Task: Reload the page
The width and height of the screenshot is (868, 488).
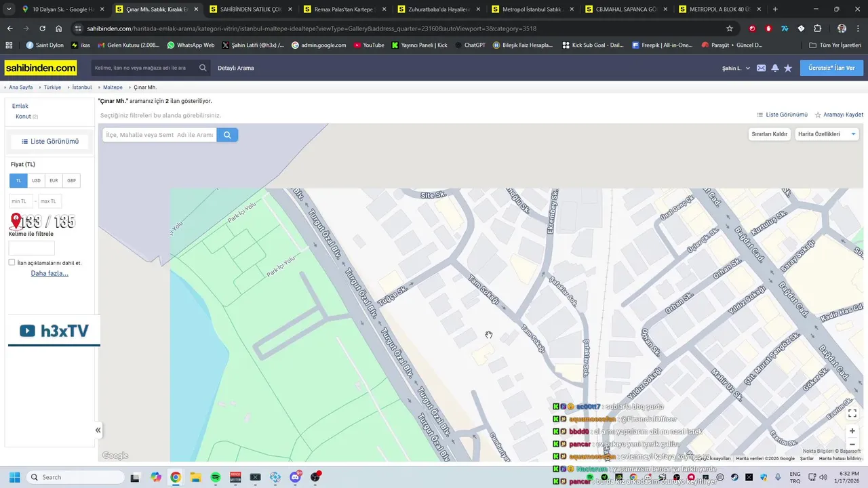Action: pyautogui.click(x=42, y=28)
